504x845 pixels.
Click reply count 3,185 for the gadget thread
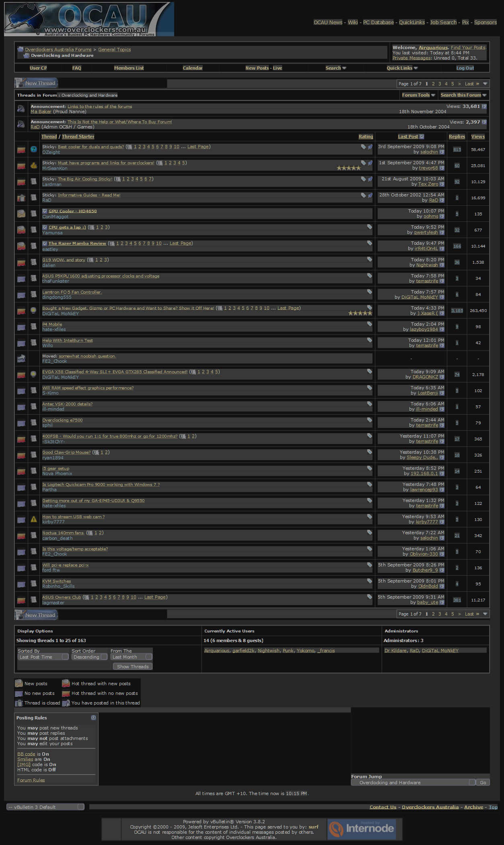457,310
